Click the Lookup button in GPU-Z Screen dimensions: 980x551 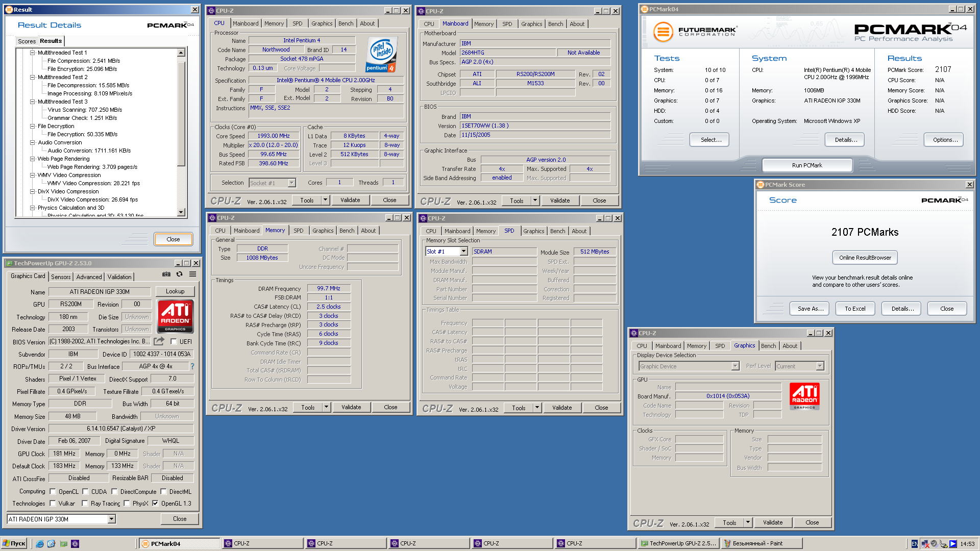[175, 291]
